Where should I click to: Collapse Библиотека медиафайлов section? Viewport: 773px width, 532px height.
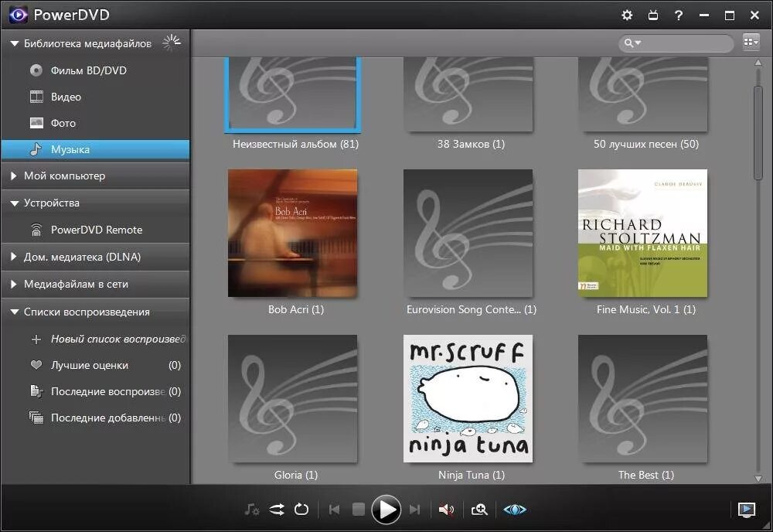pyautogui.click(x=14, y=44)
